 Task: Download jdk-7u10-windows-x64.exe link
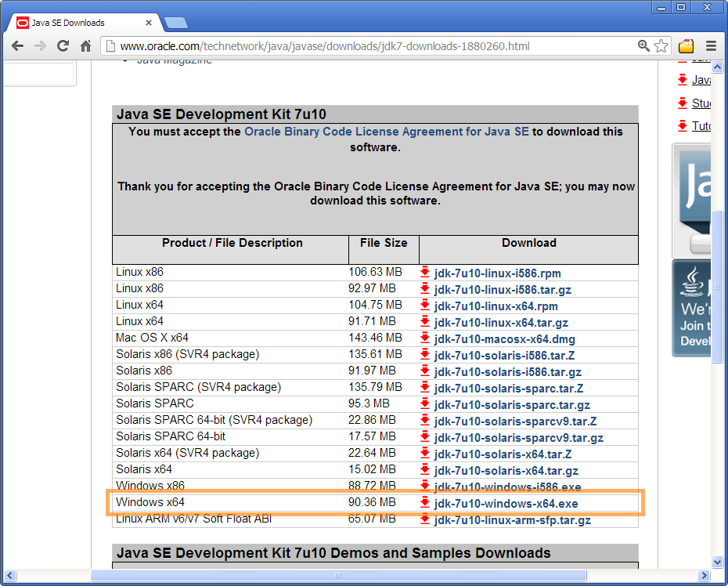[506, 504]
